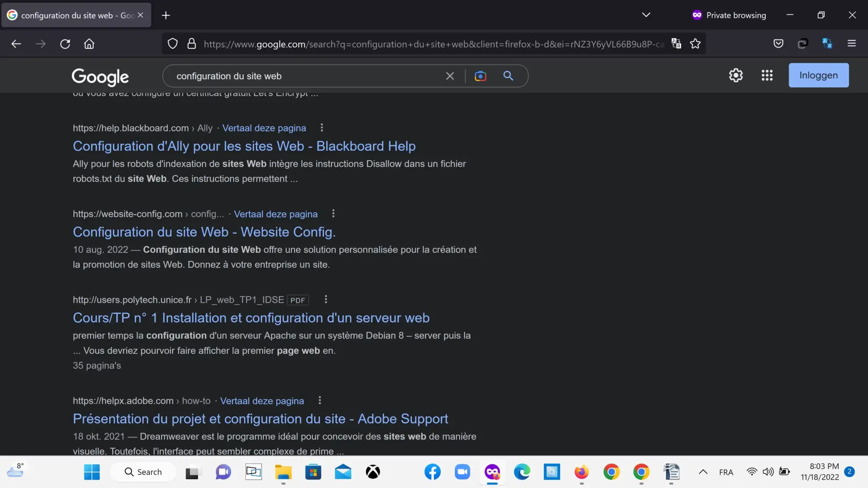Open Firefox application menu
The height and width of the screenshot is (488, 868).
851,43
